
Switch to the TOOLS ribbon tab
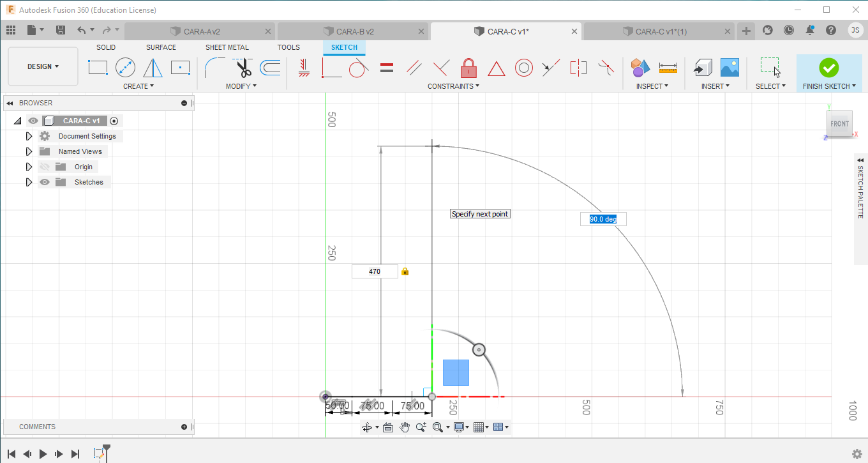288,47
